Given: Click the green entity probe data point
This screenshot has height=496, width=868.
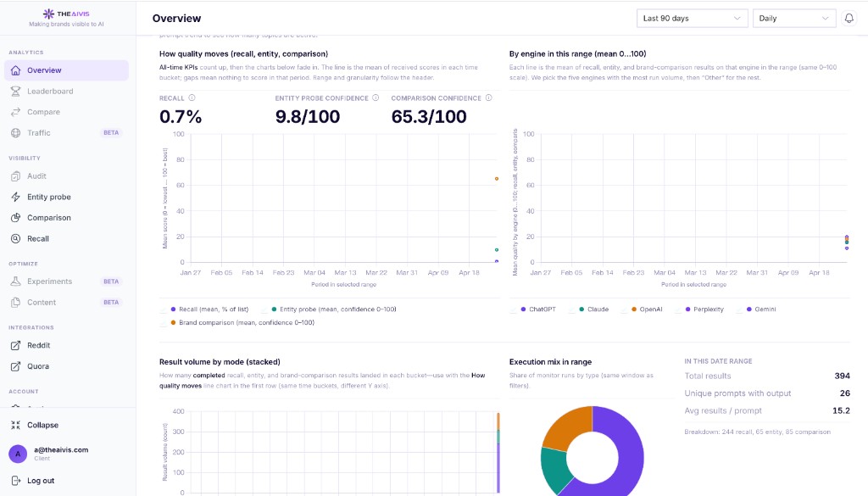Looking at the screenshot, I should [x=497, y=249].
